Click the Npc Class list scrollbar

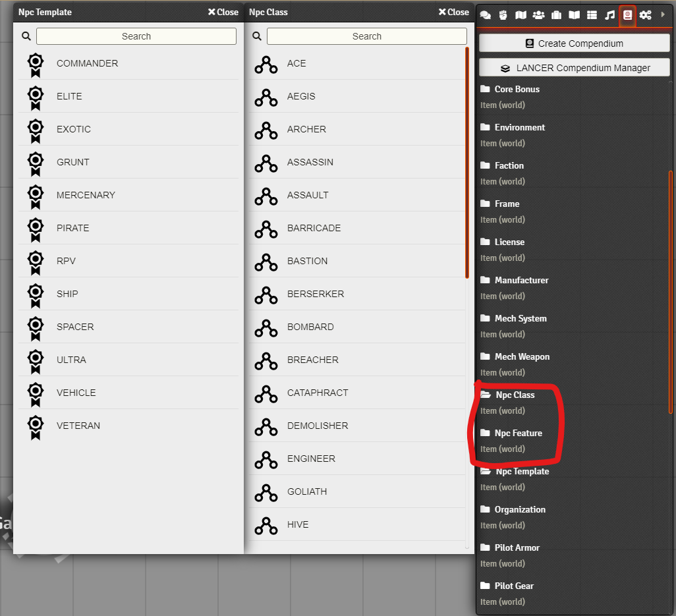click(467, 163)
